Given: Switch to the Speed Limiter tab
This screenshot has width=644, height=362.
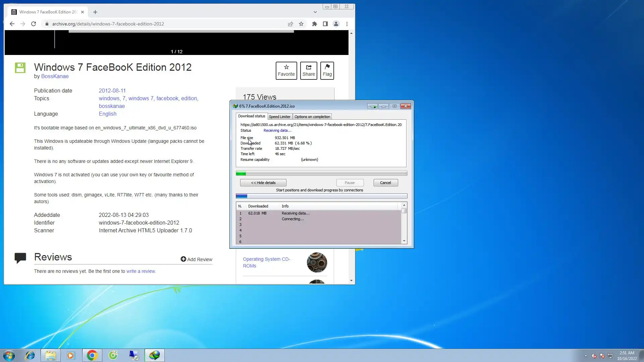Looking at the screenshot, I should tap(279, 117).
